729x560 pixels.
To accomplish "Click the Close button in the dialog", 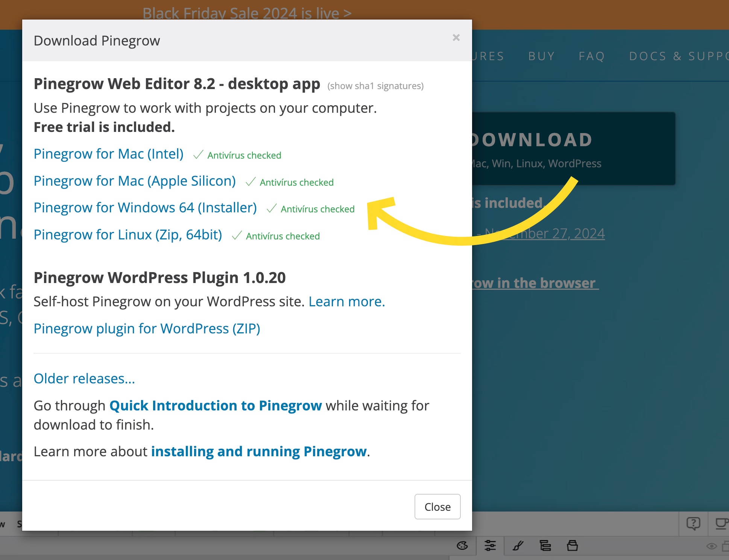I will pyautogui.click(x=437, y=507).
